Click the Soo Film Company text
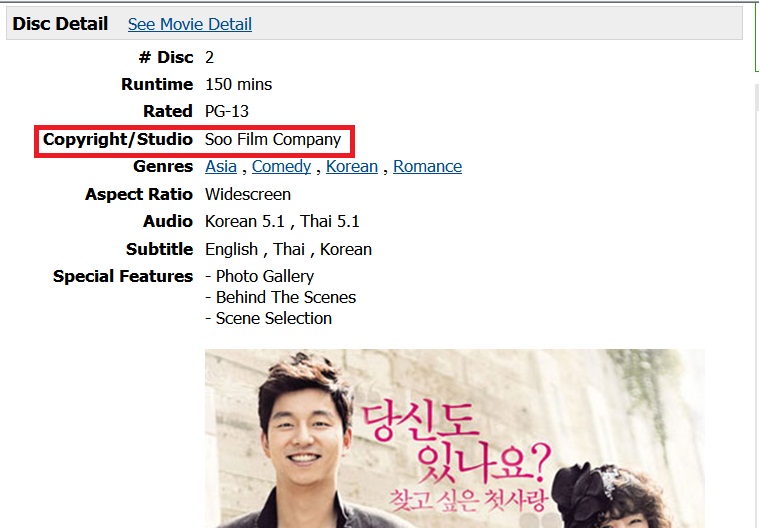Viewport: 759px width, 528px height. [x=273, y=139]
